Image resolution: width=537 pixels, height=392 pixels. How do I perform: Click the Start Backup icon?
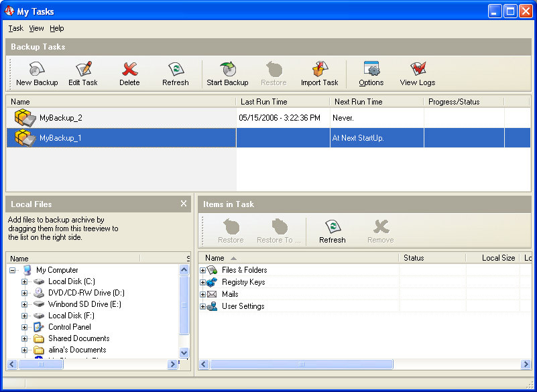(228, 69)
